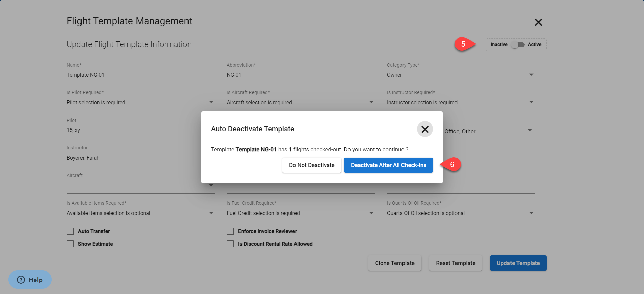Viewport: 644px width, 294px height.
Task: Close the Flight Template Management window
Action: tap(538, 22)
